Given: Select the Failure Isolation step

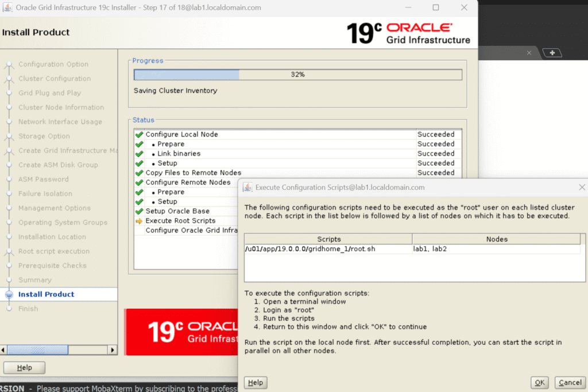Looking at the screenshot, I should pyautogui.click(x=45, y=193).
